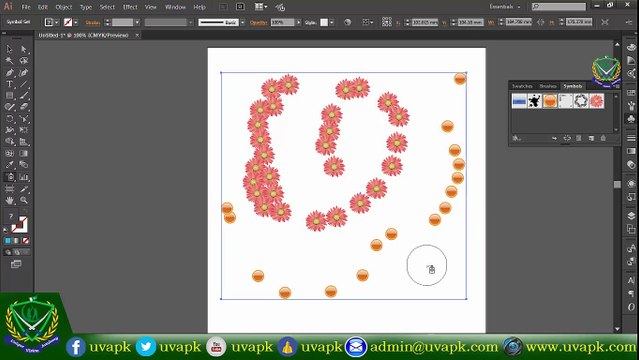The height and width of the screenshot is (360, 639).
Task: Click Delete Symbol trash icon
Action: pos(603,138)
